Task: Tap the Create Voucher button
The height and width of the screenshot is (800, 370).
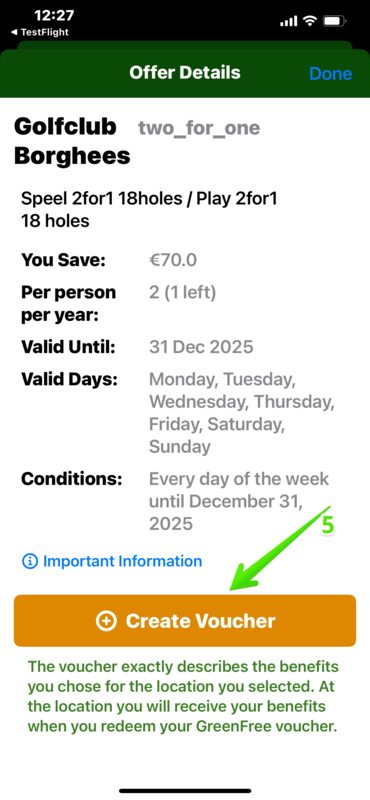Action: click(185, 620)
